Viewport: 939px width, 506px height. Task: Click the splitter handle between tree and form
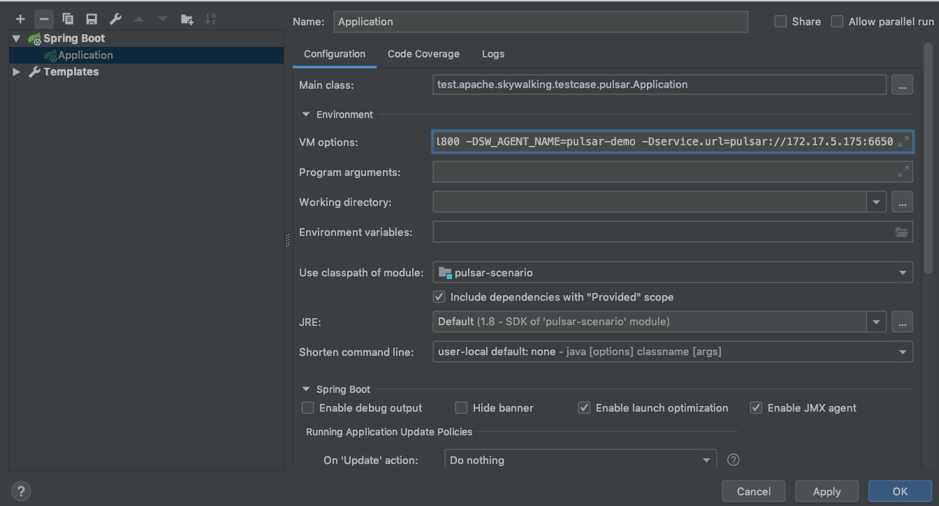click(x=287, y=240)
